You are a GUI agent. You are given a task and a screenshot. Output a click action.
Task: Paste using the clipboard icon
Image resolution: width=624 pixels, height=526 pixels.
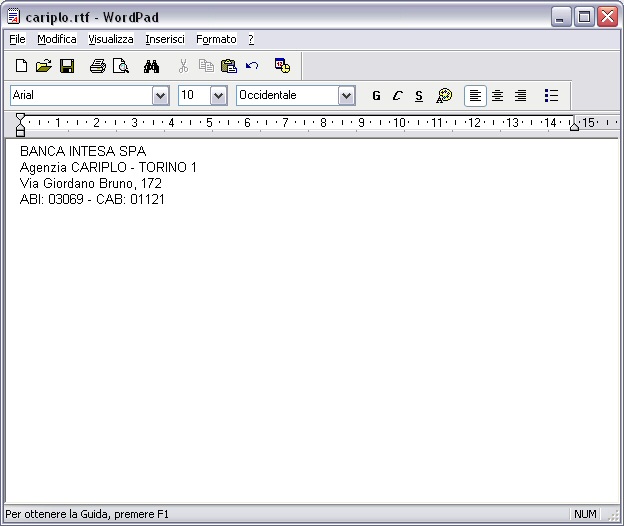click(x=229, y=66)
